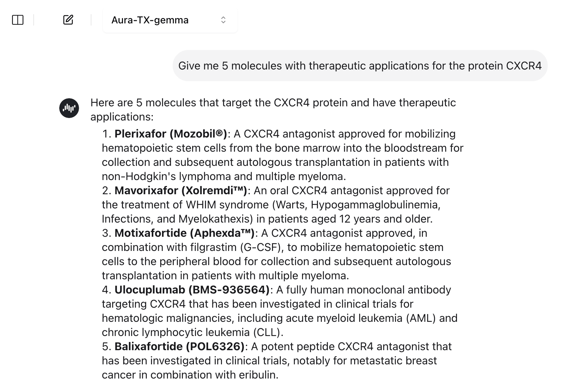Click the text "non-Hodgkin's lymphoma and multiple myeloma"
The height and width of the screenshot is (392, 580).
pyautogui.click(x=223, y=177)
